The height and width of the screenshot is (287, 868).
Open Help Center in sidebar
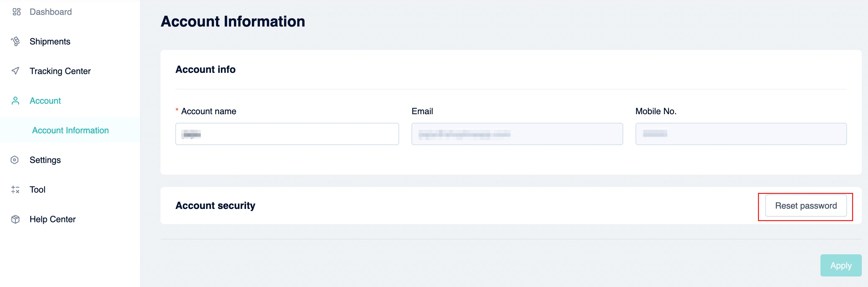point(52,219)
